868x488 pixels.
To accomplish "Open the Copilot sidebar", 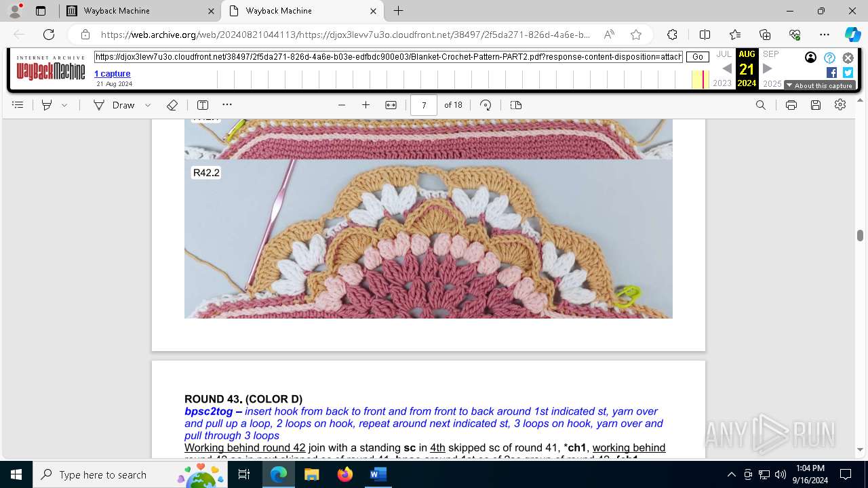I will [852, 35].
